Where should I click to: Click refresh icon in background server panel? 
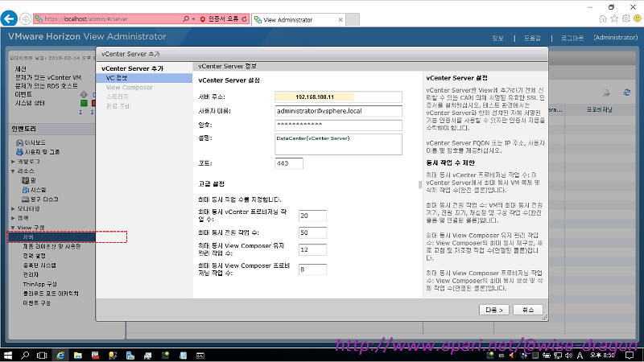click(627, 93)
